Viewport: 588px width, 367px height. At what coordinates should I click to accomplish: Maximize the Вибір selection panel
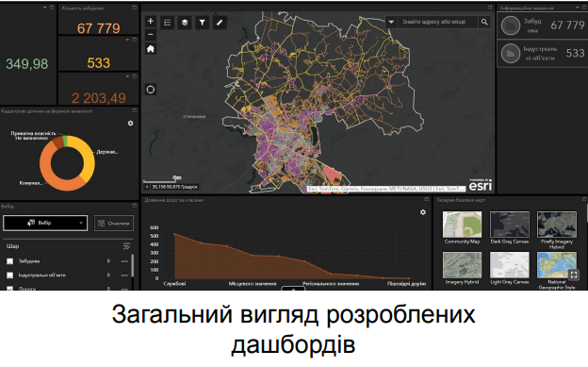134,206
